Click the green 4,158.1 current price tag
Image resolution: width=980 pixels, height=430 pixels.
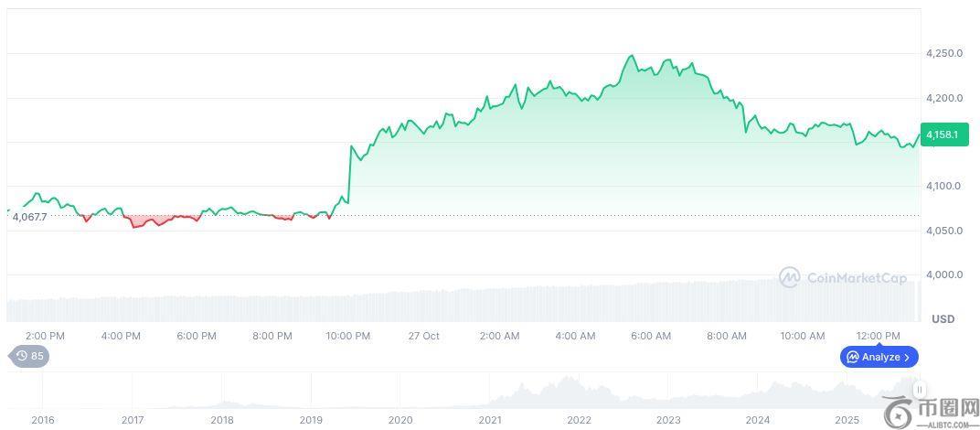pos(942,134)
